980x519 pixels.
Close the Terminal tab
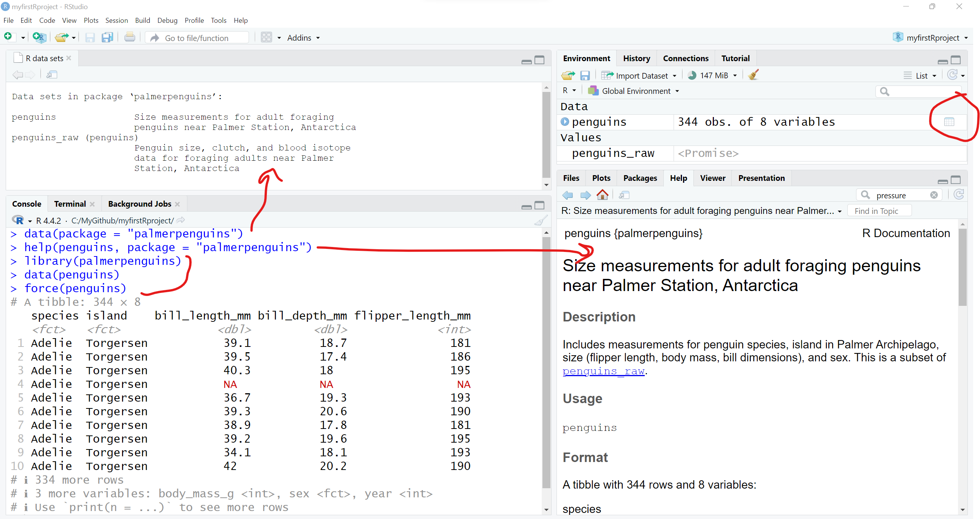92,204
